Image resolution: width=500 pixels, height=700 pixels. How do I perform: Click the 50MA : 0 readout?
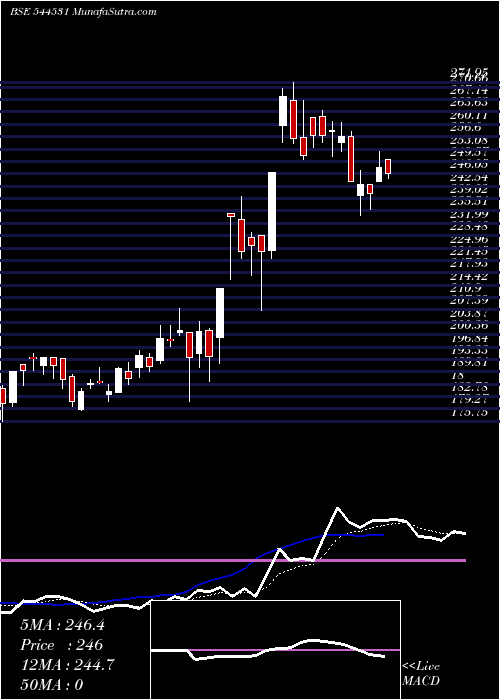pos(52,685)
